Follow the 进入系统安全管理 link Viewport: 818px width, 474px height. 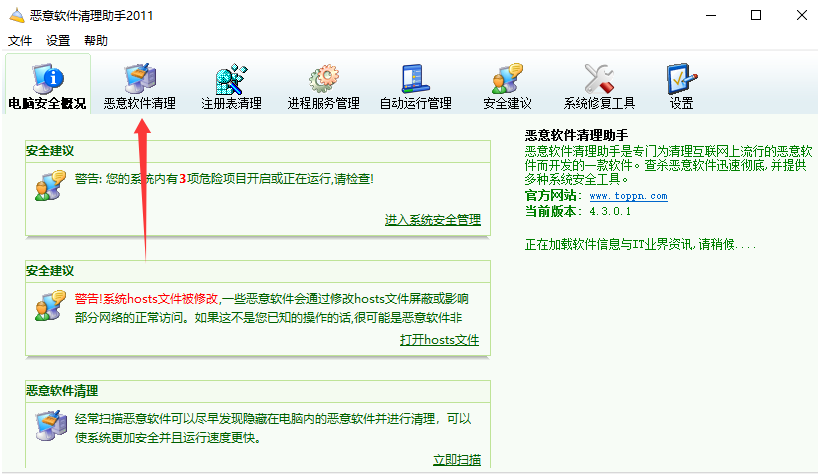click(433, 220)
